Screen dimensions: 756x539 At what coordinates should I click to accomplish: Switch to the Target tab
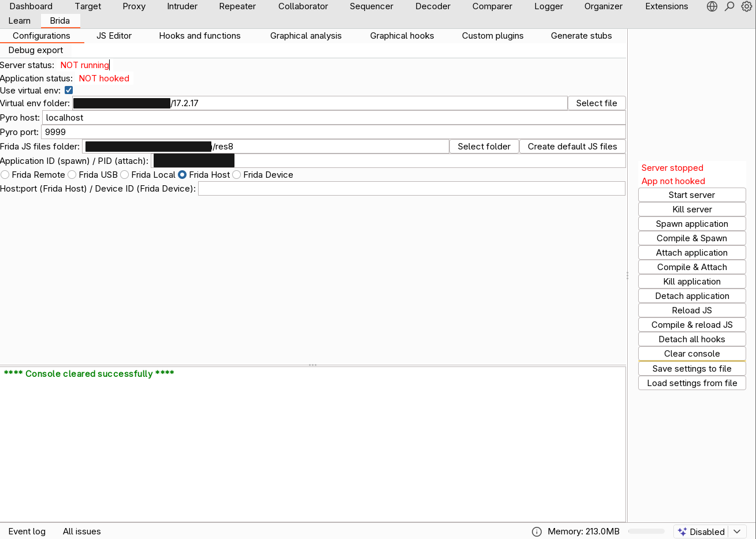pos(88,6)
